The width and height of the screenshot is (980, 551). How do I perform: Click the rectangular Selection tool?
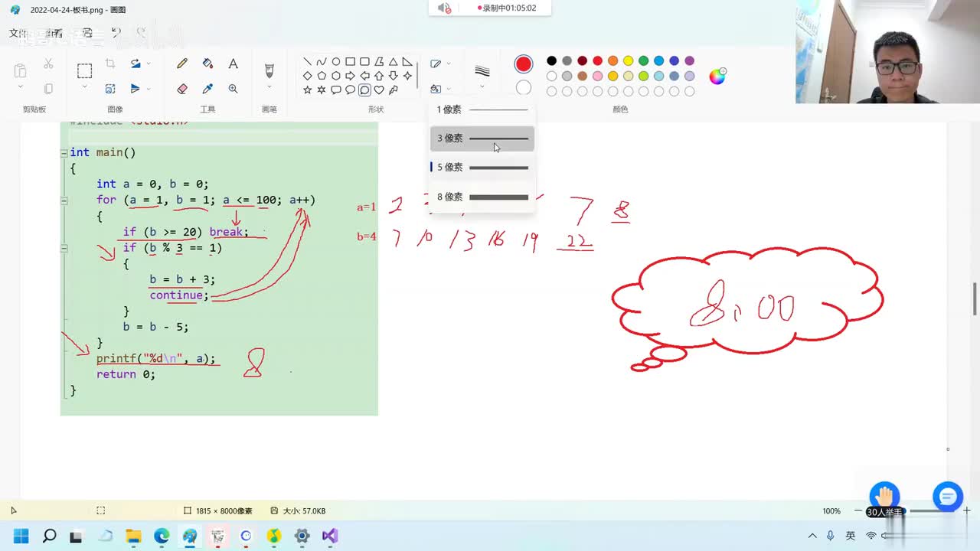tap(84, 71)
